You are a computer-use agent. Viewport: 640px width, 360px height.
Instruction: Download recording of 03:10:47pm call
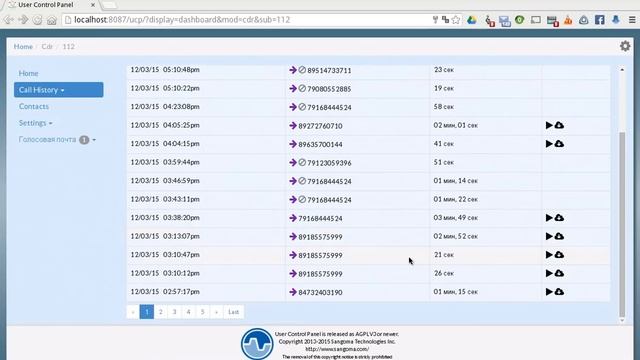(559, 255)
